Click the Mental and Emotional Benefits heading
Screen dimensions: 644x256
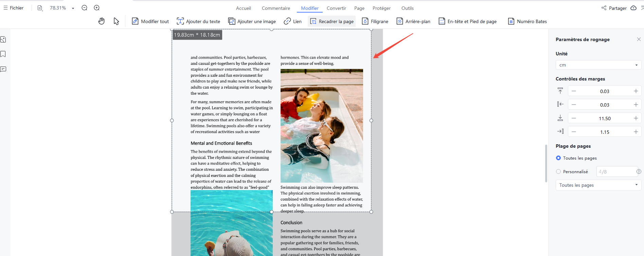221,143
